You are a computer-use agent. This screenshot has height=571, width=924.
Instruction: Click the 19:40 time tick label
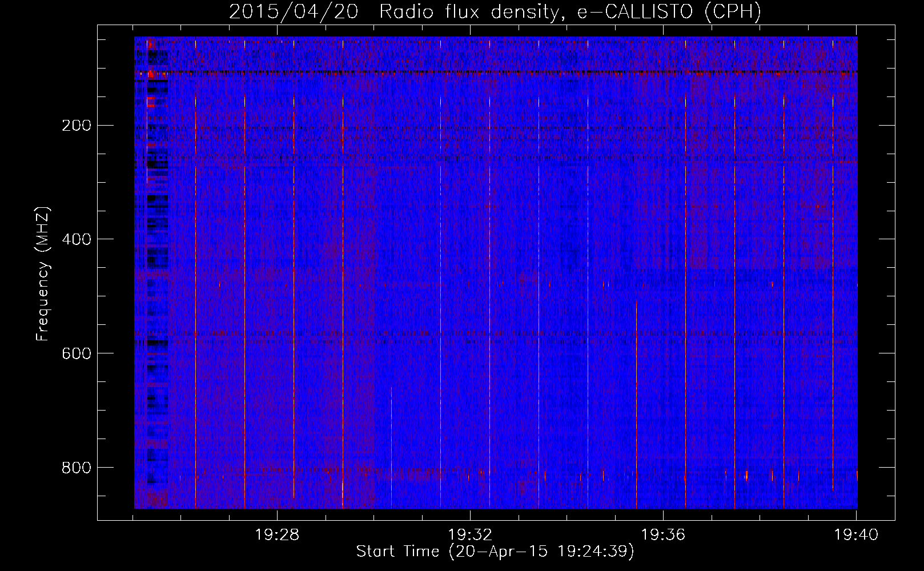(856, 535)
